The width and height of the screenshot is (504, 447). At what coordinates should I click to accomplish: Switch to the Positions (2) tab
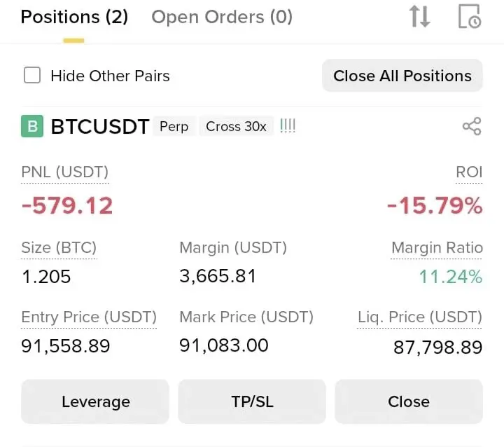[x=74, y=17]
